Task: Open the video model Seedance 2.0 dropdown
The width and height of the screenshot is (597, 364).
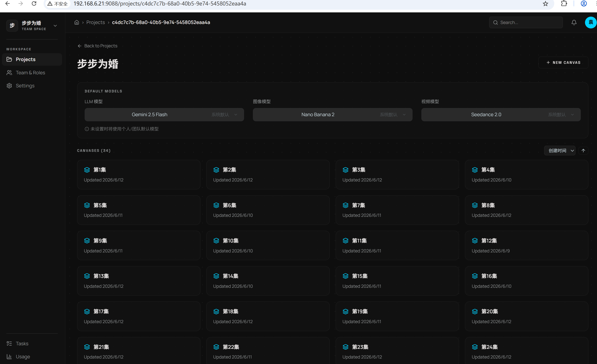Action: (501, 115)
